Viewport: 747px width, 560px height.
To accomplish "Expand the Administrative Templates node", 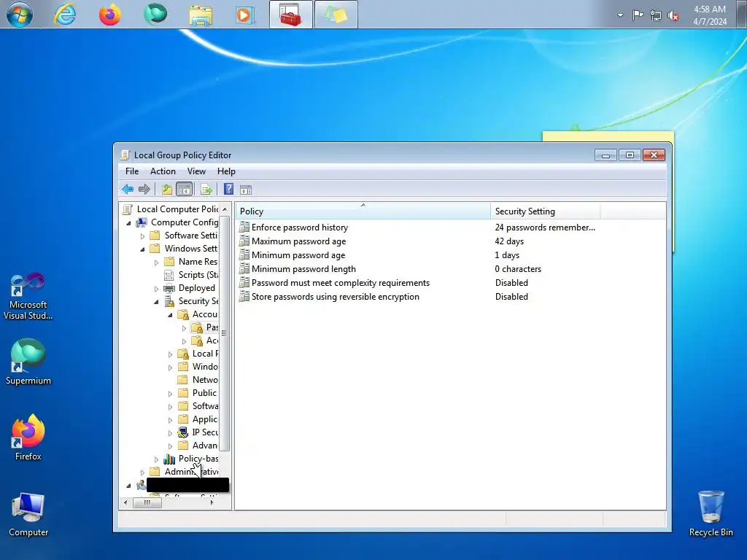I will point(142,472).
